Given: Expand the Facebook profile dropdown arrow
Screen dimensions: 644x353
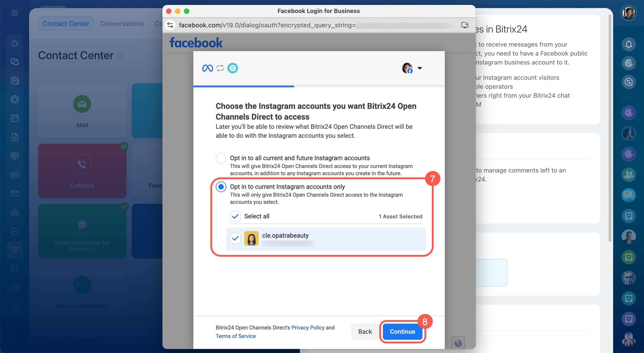Looking at the screenshot, I should click(x=420, y=68).
